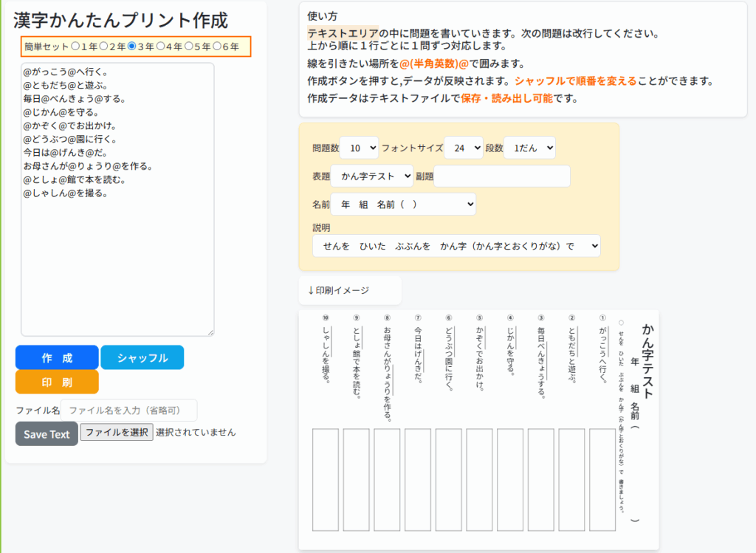Open the 表題 dropdown showing かん字テスト
The height and width of the screenshot is (553, 756).
click(x=372, y=176)
